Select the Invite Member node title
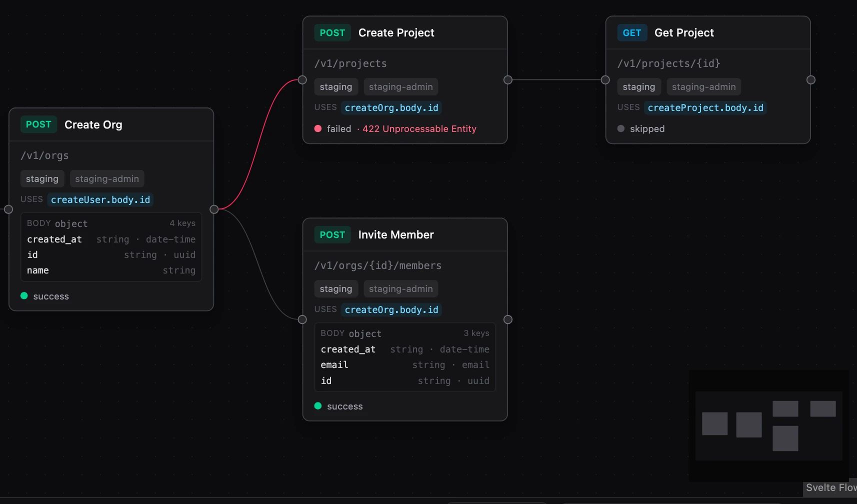 coord(396,235)
